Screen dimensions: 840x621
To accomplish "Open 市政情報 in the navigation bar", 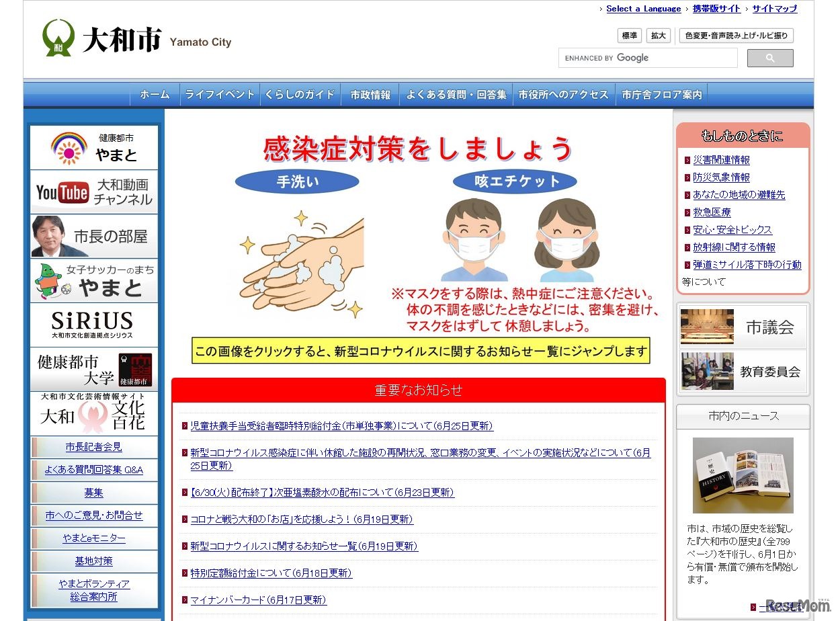I will [x=370, y=94].
